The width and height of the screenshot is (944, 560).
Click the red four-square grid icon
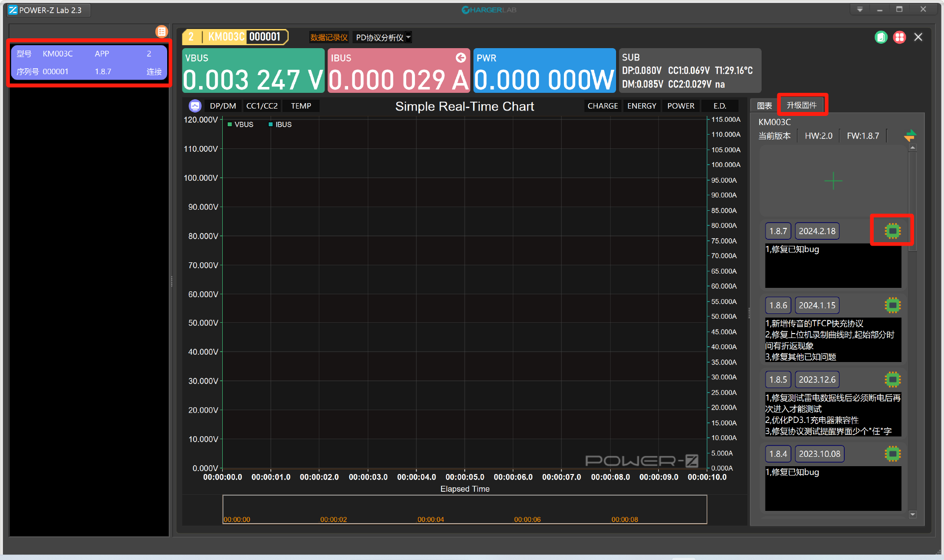[x=899, y=37]
